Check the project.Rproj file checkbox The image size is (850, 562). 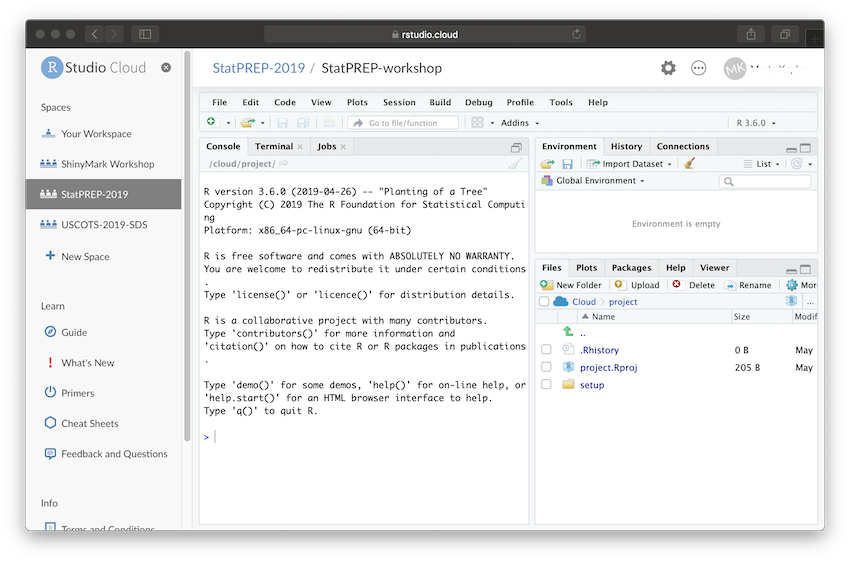click(x=546, y=367)
